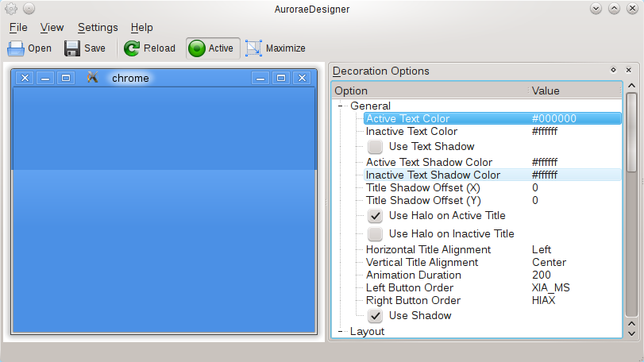Click the preview window's application menu icon

point(92,77)
